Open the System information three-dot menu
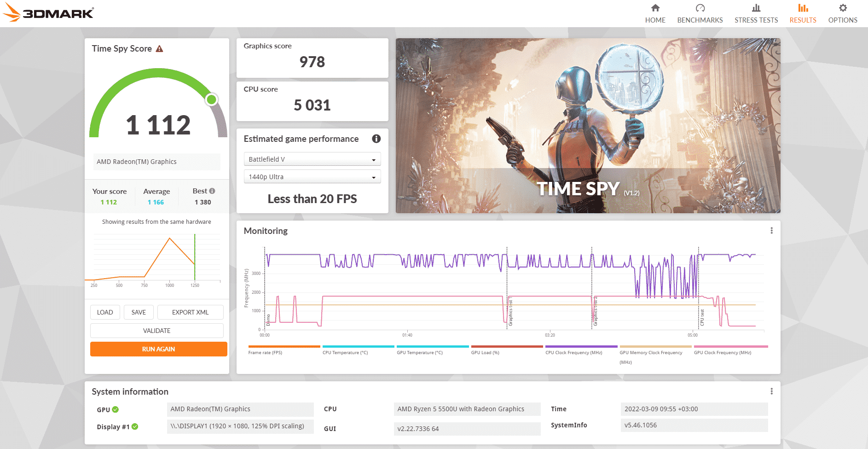 771,391
